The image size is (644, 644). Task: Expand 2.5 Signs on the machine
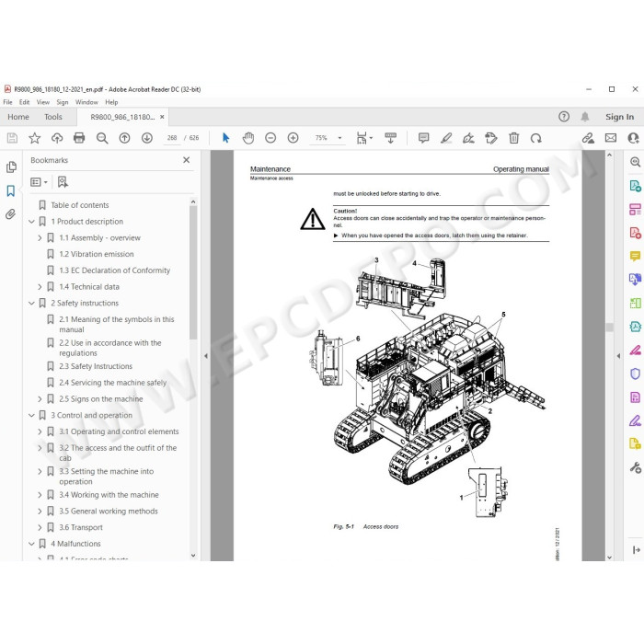click(x=40, y=398)
